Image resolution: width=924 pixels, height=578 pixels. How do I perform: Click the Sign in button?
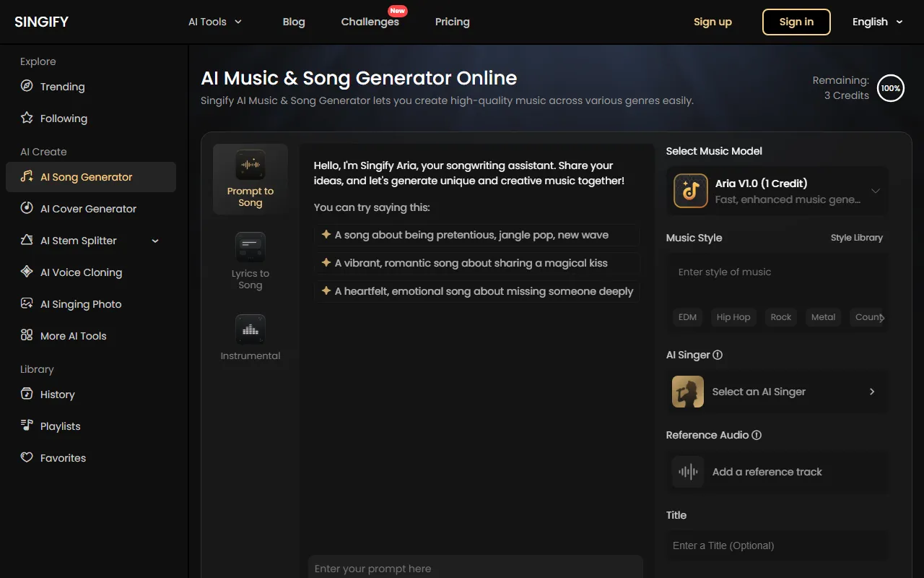tap(796, 22)
